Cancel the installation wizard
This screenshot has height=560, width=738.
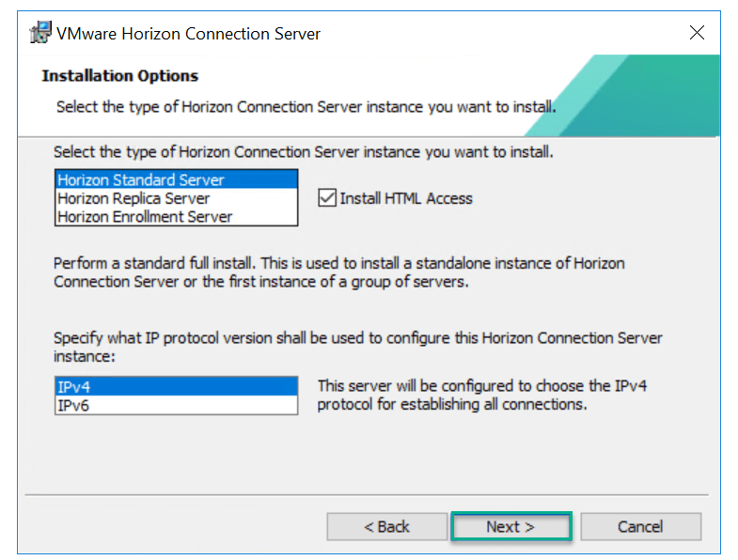point(640,526)
